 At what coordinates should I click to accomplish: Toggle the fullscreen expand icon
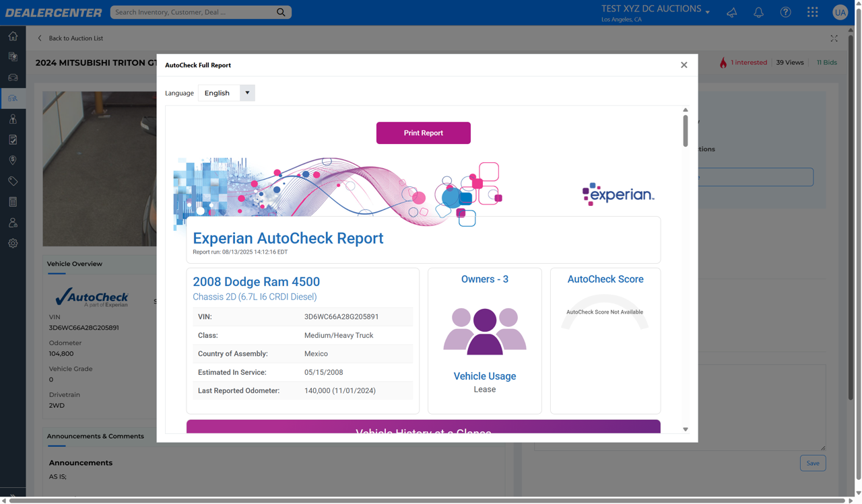[x=834, y=38]
